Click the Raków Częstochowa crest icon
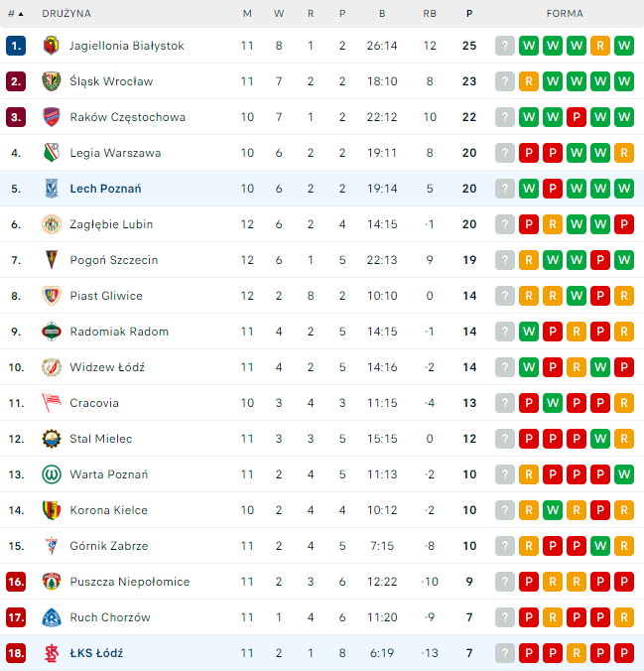The image size is (644, 671). [52, 117]
